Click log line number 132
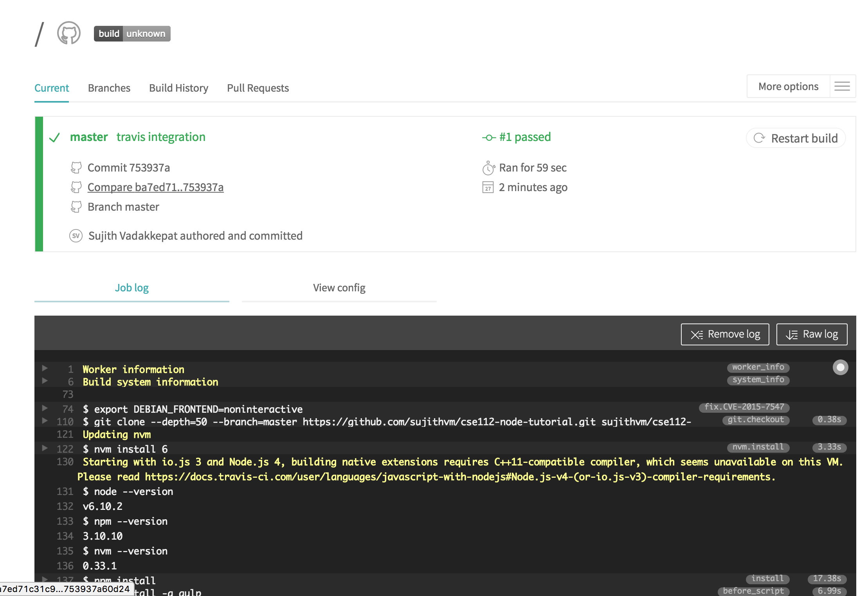Viewport: 868px width, 596px height. 65,507
